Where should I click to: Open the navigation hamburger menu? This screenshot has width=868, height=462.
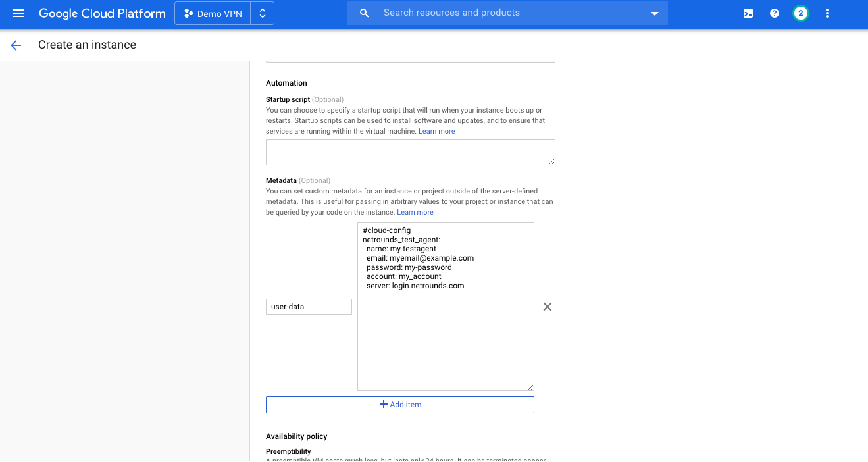click(18, 13)
